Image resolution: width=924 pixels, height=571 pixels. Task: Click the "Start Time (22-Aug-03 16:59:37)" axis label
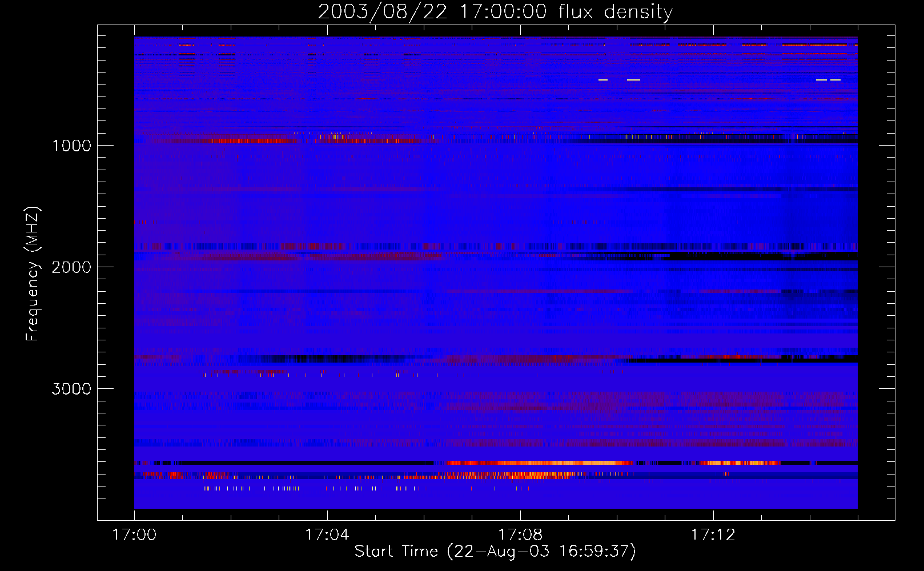click(495, 551)
